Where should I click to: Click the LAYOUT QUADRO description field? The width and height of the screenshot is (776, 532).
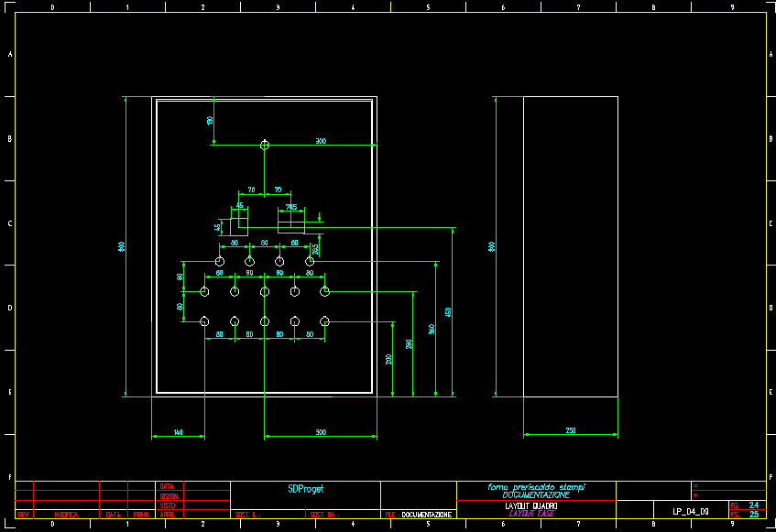[531, 505]
